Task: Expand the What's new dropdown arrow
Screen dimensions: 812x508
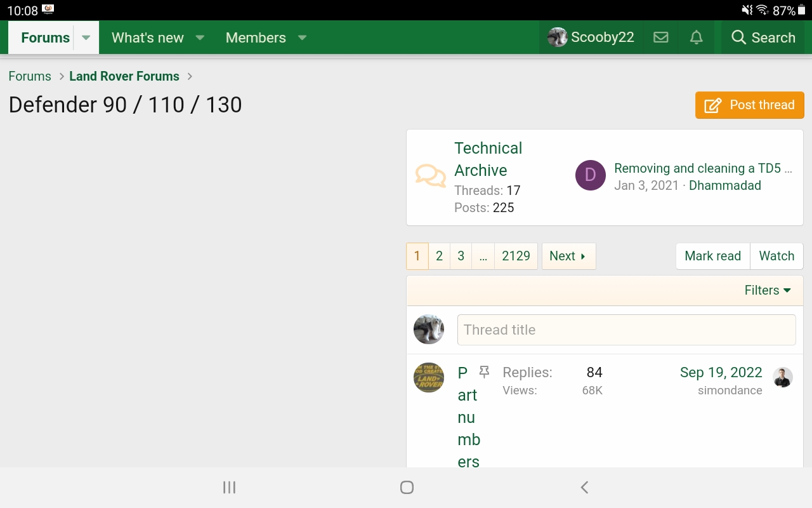Action: click(200, 37)
